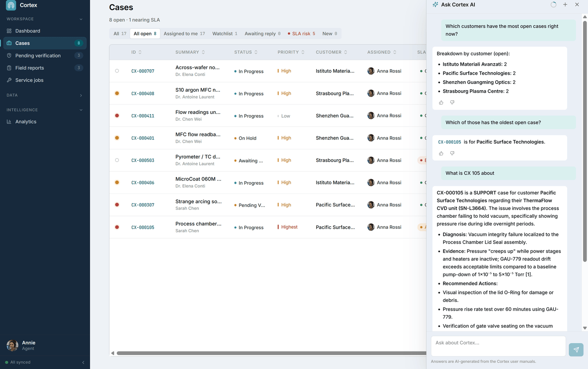
Task: Thumbs down the customer breakdown answer
Action: [x=452, y=103]
